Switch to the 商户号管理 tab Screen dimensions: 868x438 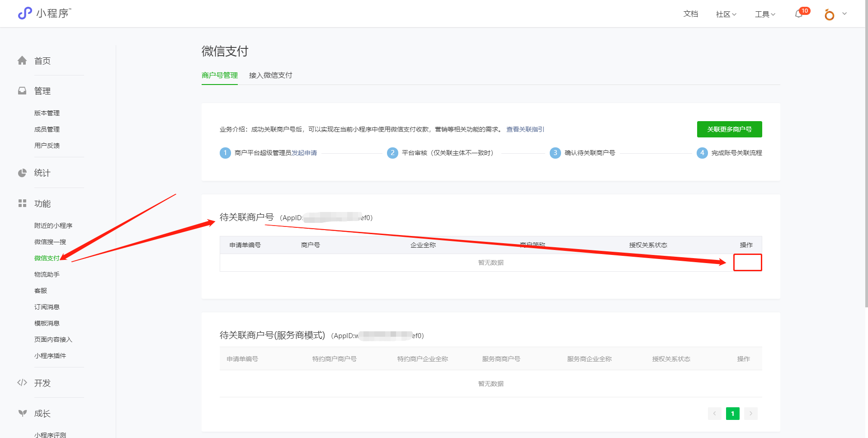click(x=220, y=75)
